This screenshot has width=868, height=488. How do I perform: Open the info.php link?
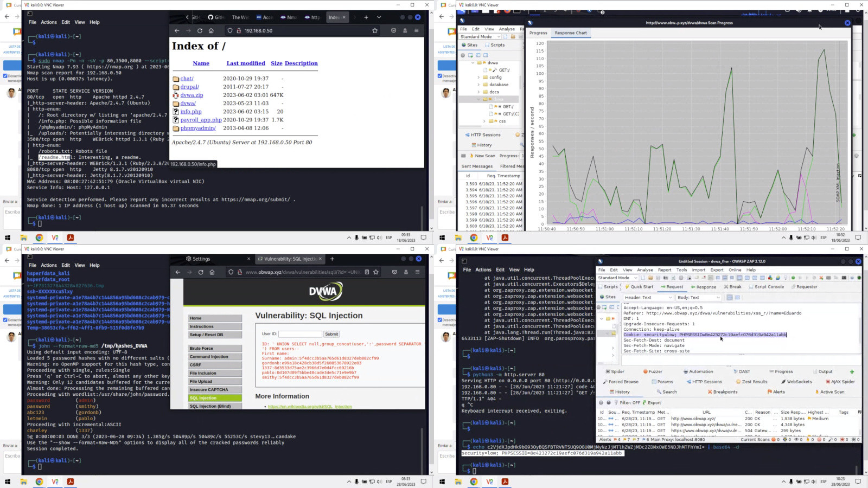(191, 112)
